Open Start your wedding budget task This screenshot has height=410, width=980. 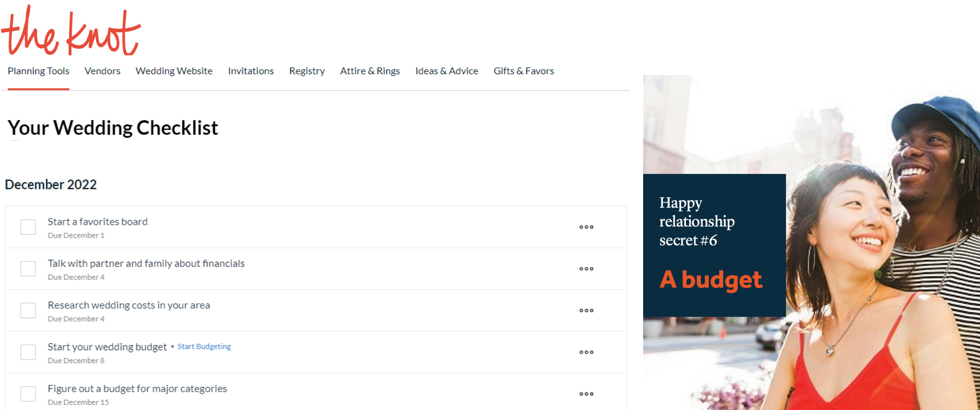click(x=107, y=347)
